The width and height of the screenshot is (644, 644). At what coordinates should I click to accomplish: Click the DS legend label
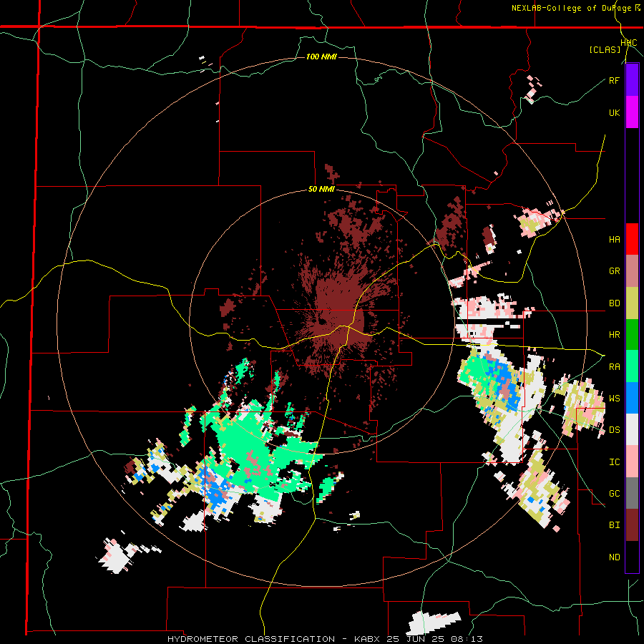click(x=614, y=430)
